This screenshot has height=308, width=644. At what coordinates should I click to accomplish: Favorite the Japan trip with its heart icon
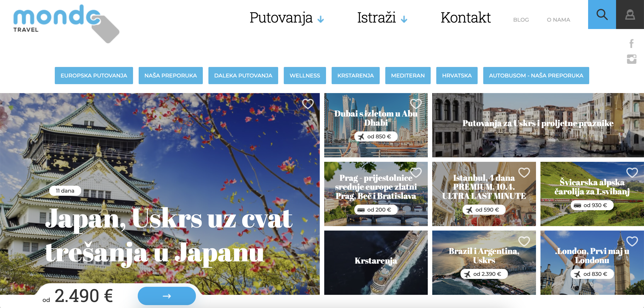pos(307,104)
